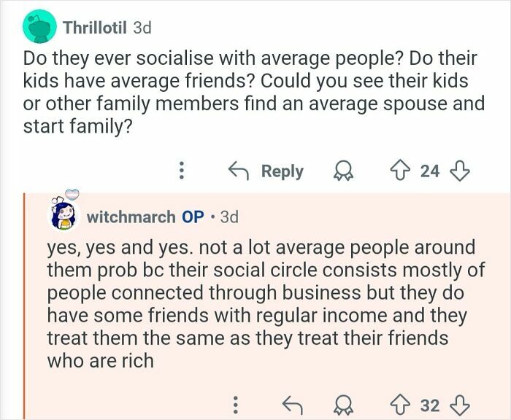Open three-dot menu on witchmarch's reply
The width and height of the screenshot is (511, 420).
(236, 405)
